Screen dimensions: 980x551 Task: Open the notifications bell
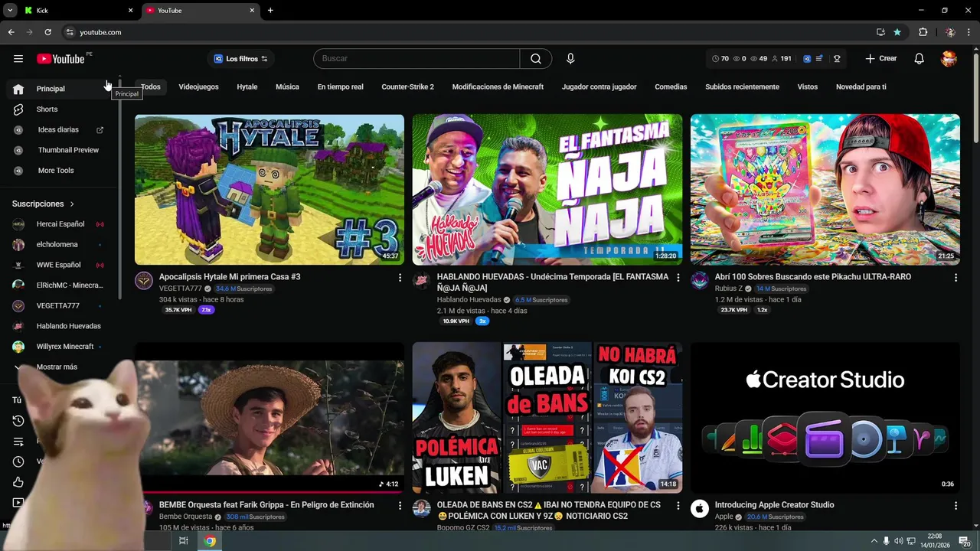pyautogui.click(x=920, y=59)
